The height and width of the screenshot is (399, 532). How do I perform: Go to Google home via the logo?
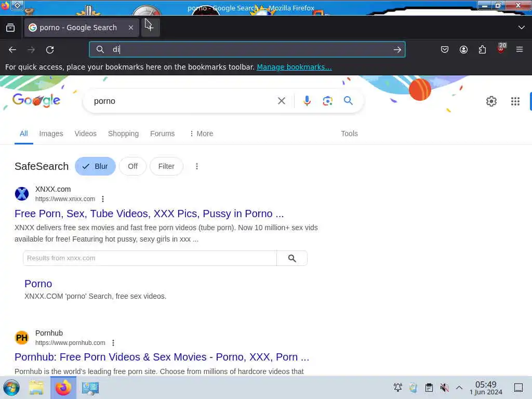point(36,100)
